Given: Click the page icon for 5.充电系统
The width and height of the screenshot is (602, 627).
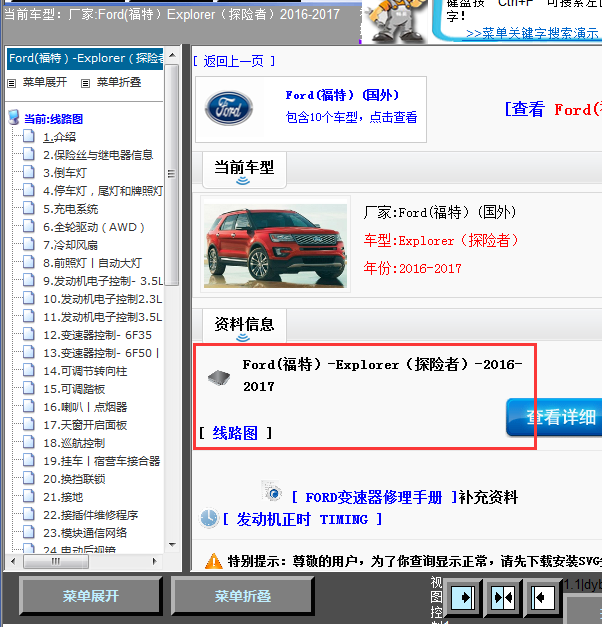Looking at the screenshot, I should [x=28, y=208].
